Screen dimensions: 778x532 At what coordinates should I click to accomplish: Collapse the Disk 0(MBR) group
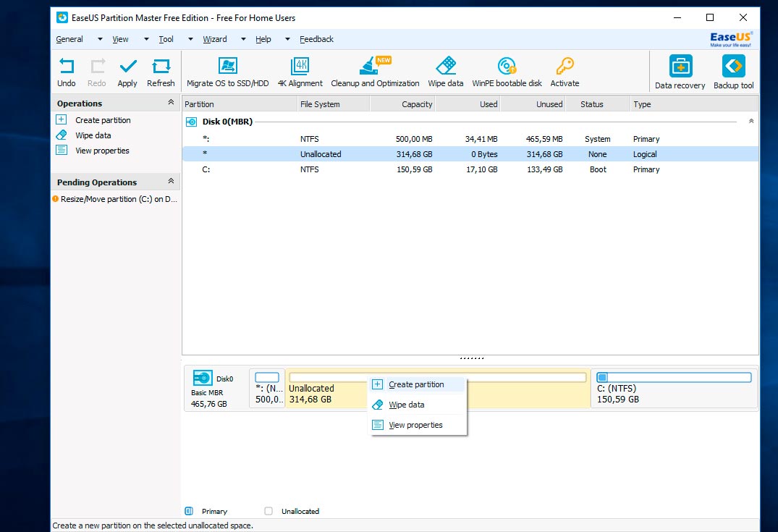[x=750, y=122]
